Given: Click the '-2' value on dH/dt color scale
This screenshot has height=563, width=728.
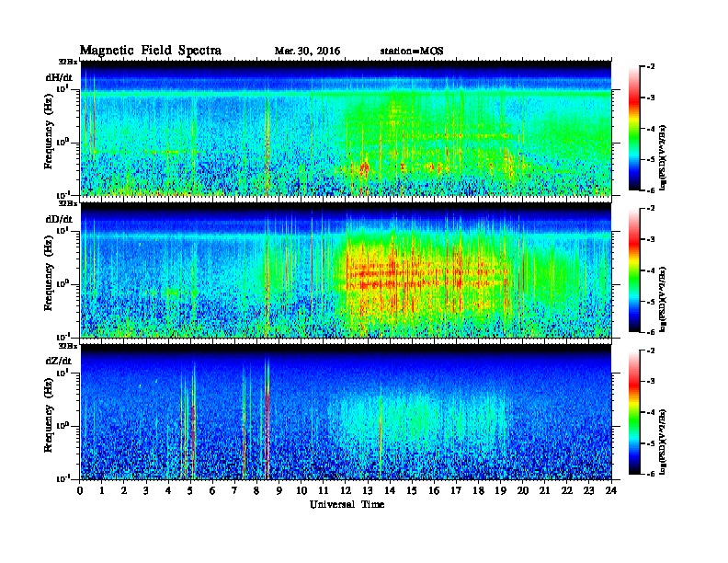Looking at the screenshot, I should 651,67.
